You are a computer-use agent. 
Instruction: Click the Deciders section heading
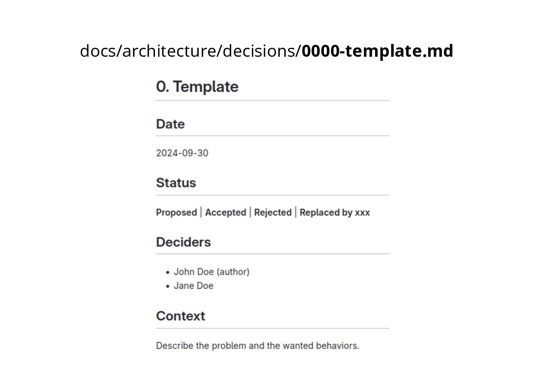183,242
